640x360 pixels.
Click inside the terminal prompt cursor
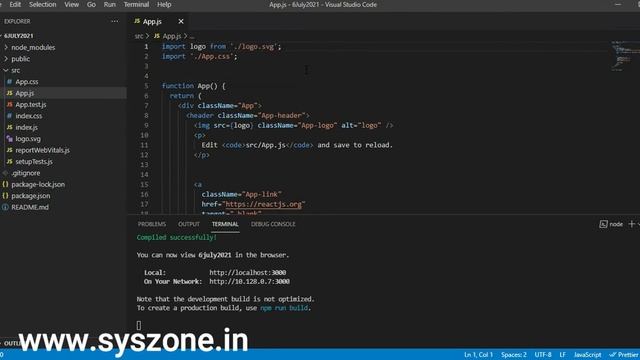[x=139, y=325]
